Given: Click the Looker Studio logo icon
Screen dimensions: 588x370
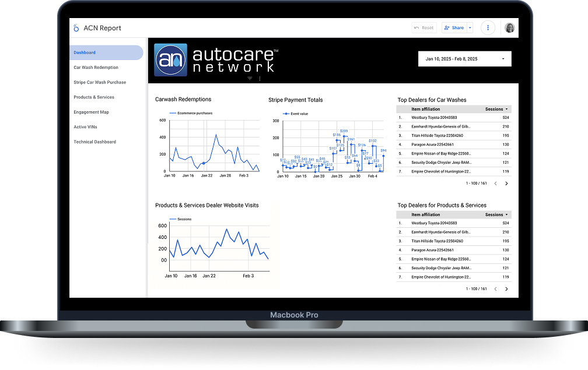Looking at the screenshot, I should pyautogui.click(x=76, y=28).
